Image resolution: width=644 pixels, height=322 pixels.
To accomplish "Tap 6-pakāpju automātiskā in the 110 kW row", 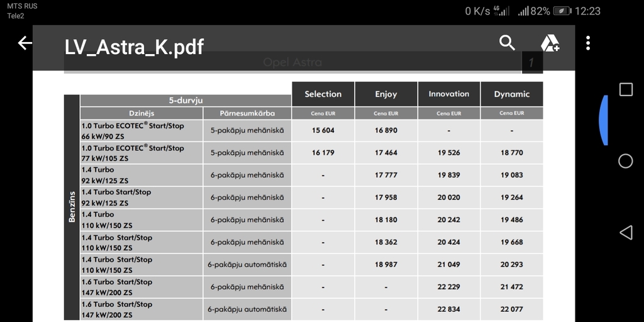I will tap(247, 265).
